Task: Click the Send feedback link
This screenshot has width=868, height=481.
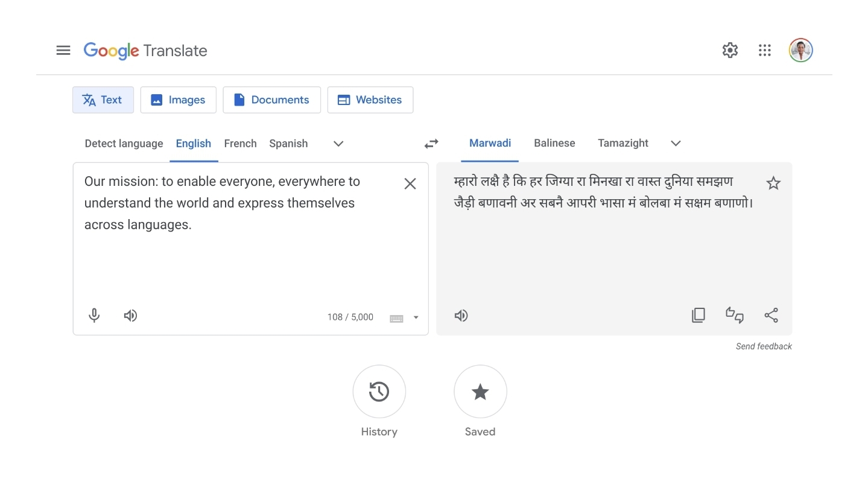Action: pos(764,346)
